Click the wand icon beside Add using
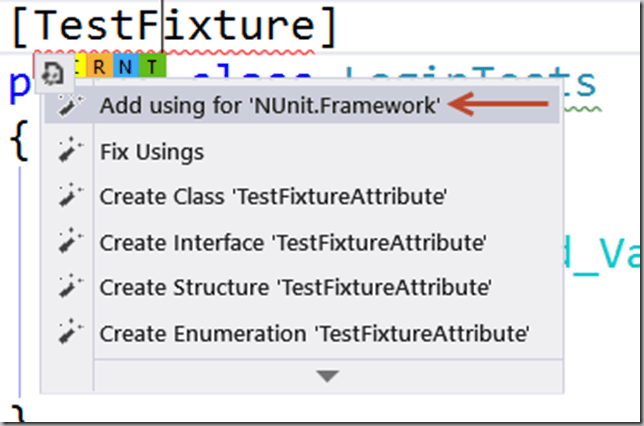 pos(68,104)
